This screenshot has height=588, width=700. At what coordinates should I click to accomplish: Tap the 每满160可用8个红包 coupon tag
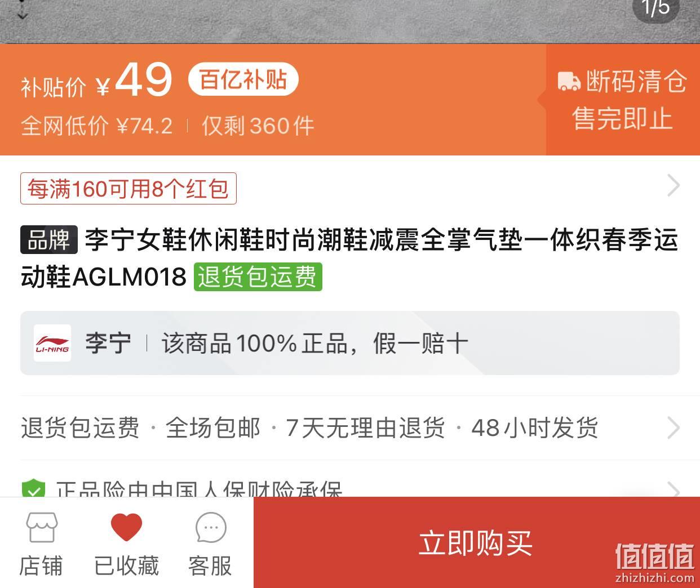coord(129,189)
